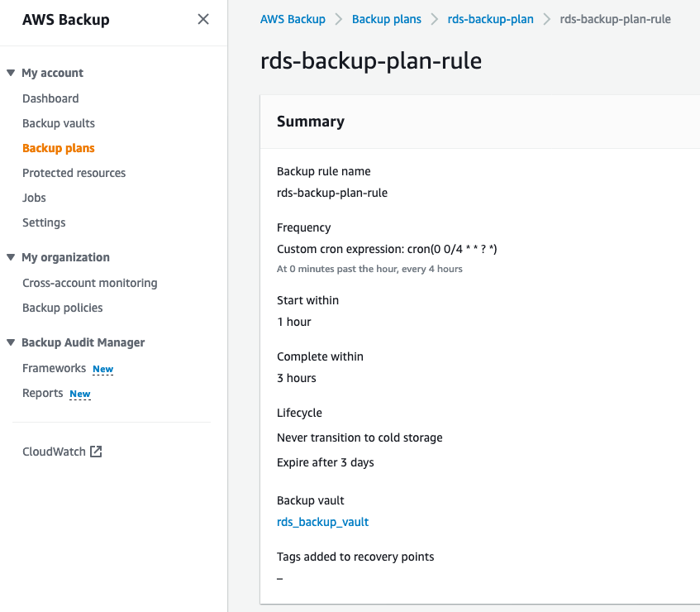Click the rds_backup_vault link
Viewport: 700px width, 612px height.
(x=322, y=522)
